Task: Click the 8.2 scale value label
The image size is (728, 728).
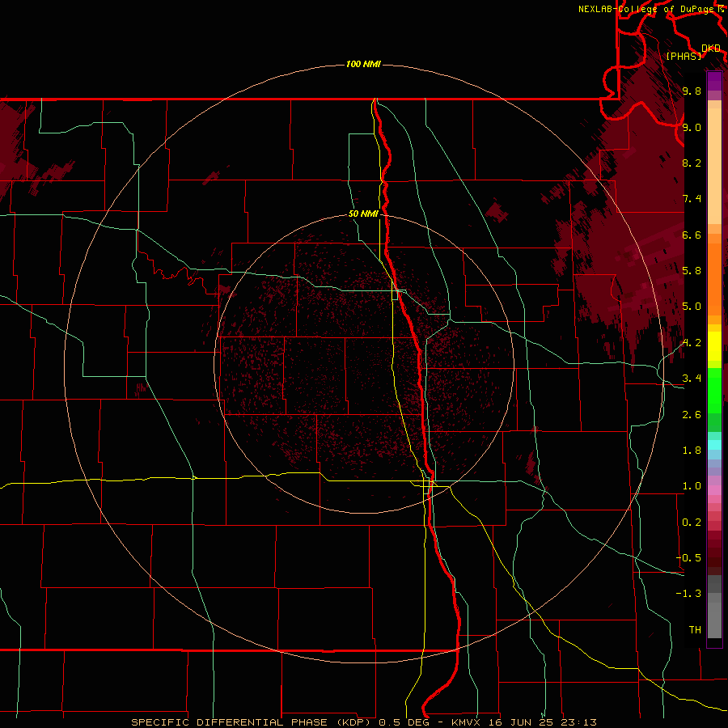Action: (692, 163)
